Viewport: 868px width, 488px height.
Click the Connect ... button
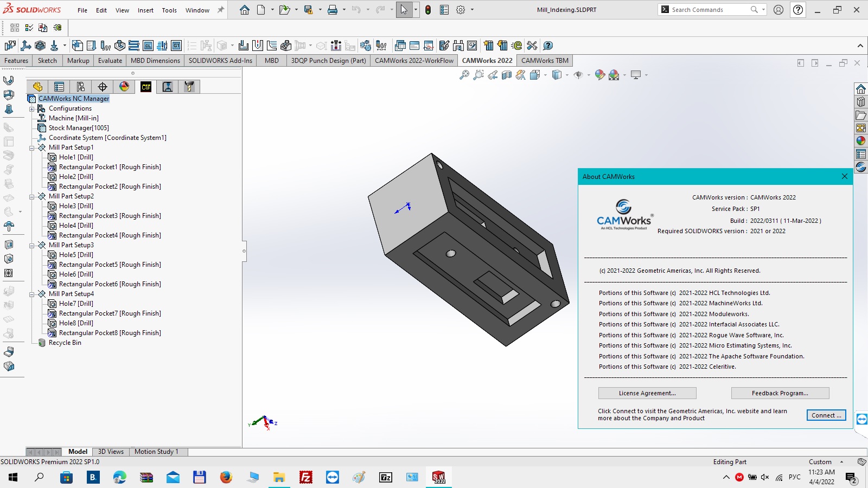[826, 415]
